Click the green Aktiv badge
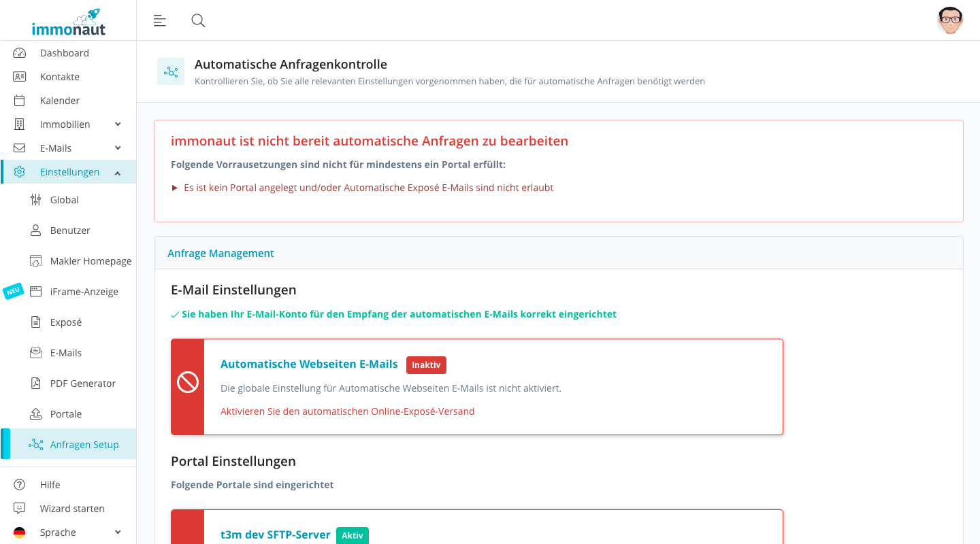The width and height of the screenshot is (980, 544). (x=353, y=535)
